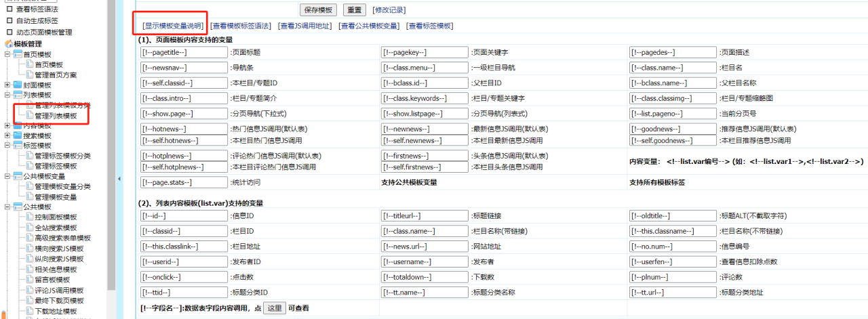Expand the 封面模板 tree node
Screen dimensions: 868x319
pyautogui.click(x=7, y=85)
